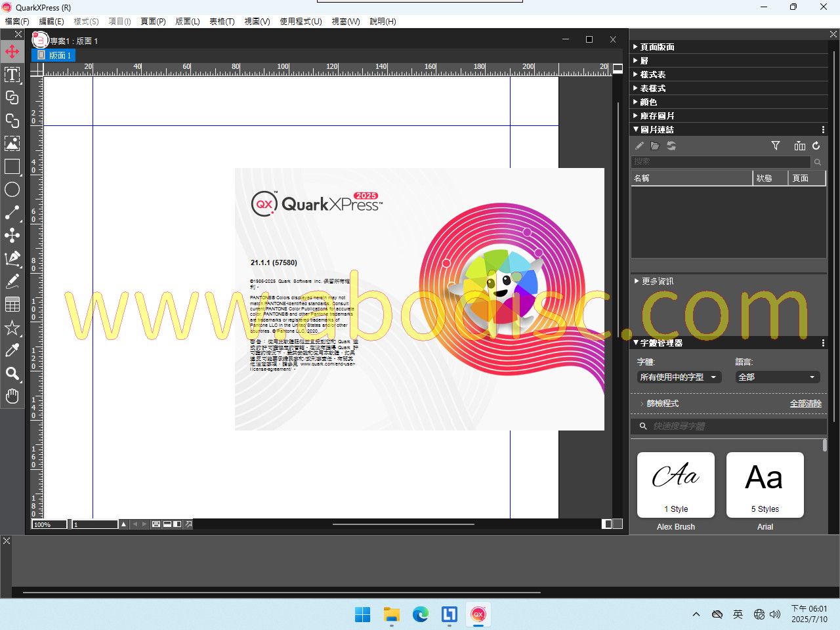Open the 表格(T) menu
The width and height of the screenshot is (840, 630).
coord(222,22)
